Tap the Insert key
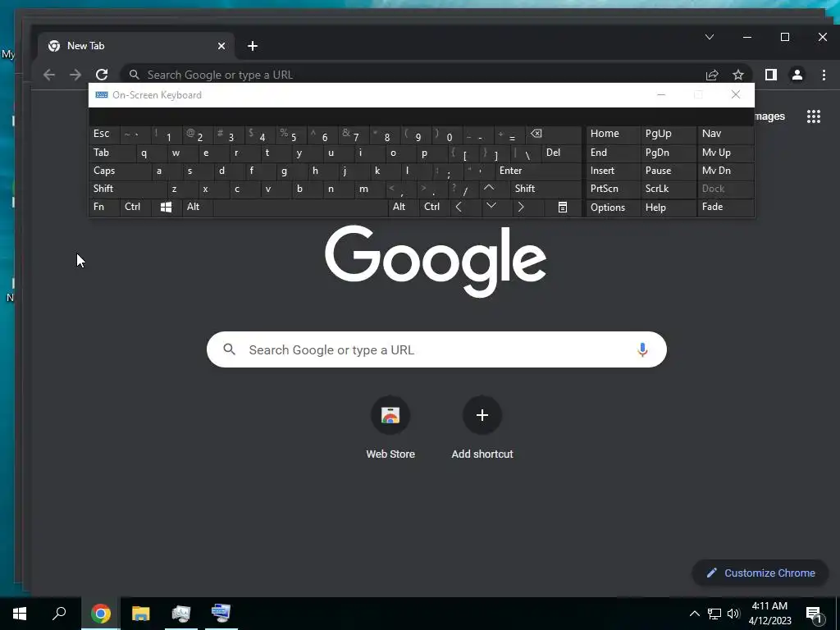The height and width of the screenshot is (630, 840). click(x=613, y=171)
